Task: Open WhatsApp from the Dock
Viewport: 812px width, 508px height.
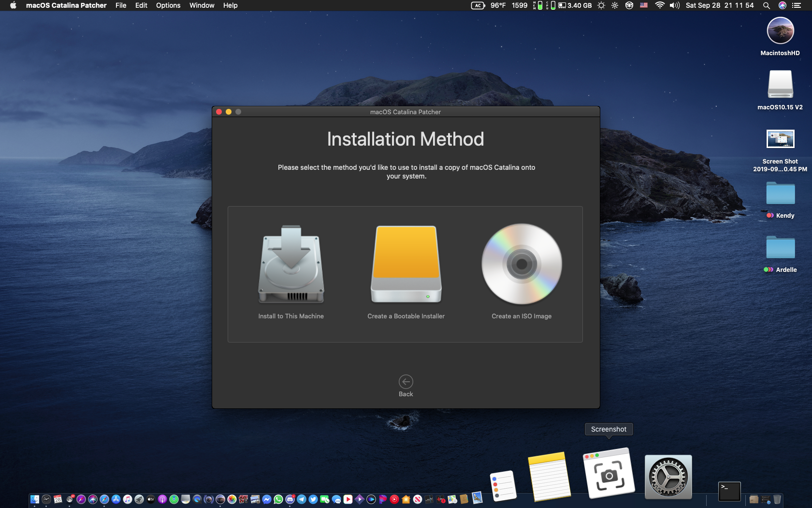Action: (278, 499)
